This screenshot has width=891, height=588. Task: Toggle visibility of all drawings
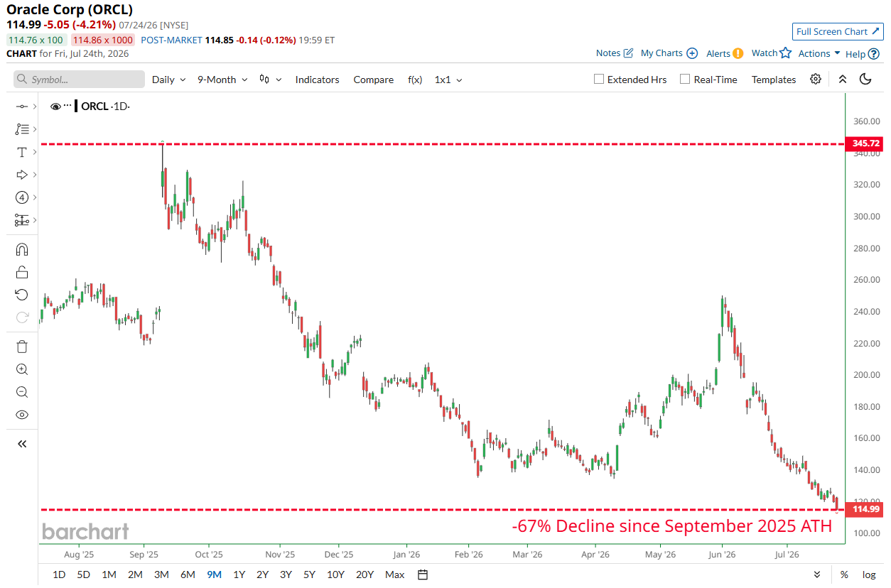tap(22, 415)
